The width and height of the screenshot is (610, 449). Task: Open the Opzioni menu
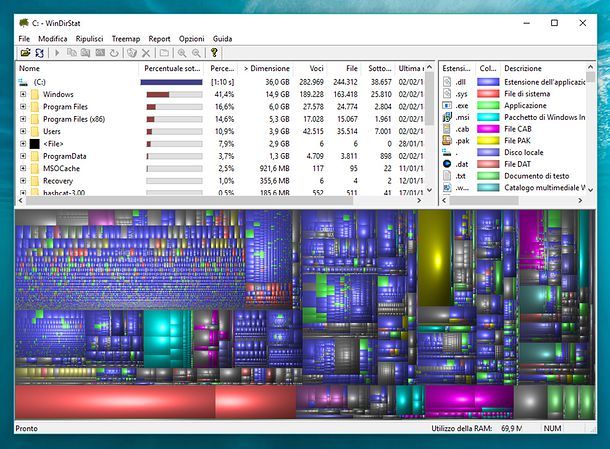point(191,39)
